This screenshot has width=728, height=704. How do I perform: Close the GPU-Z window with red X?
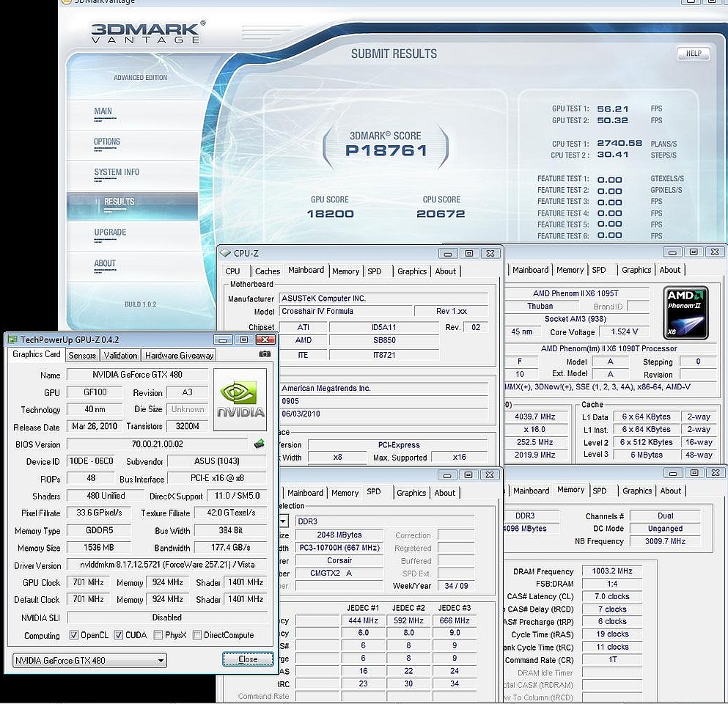pyautogui.click(x=265, y=340)
